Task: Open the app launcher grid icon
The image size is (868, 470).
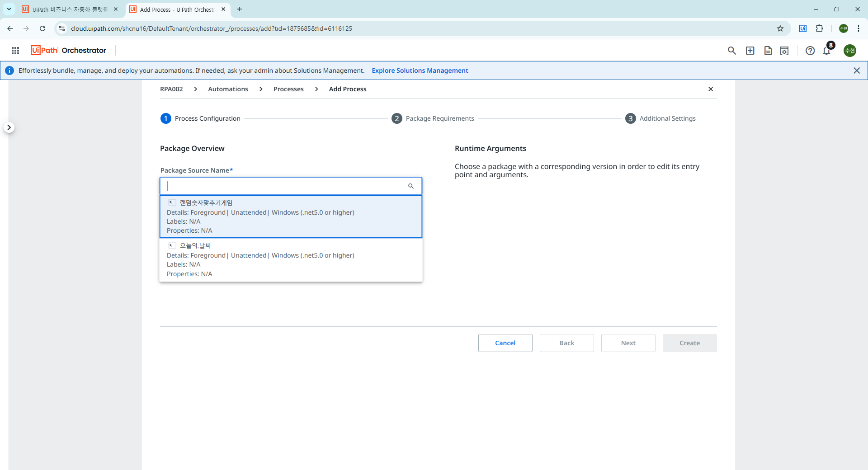Action: pyautogui.click(x=15, y=51)
